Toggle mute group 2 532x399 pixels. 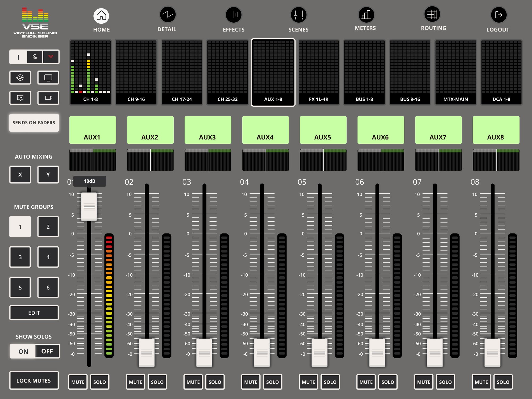click(x=48, y=227)
